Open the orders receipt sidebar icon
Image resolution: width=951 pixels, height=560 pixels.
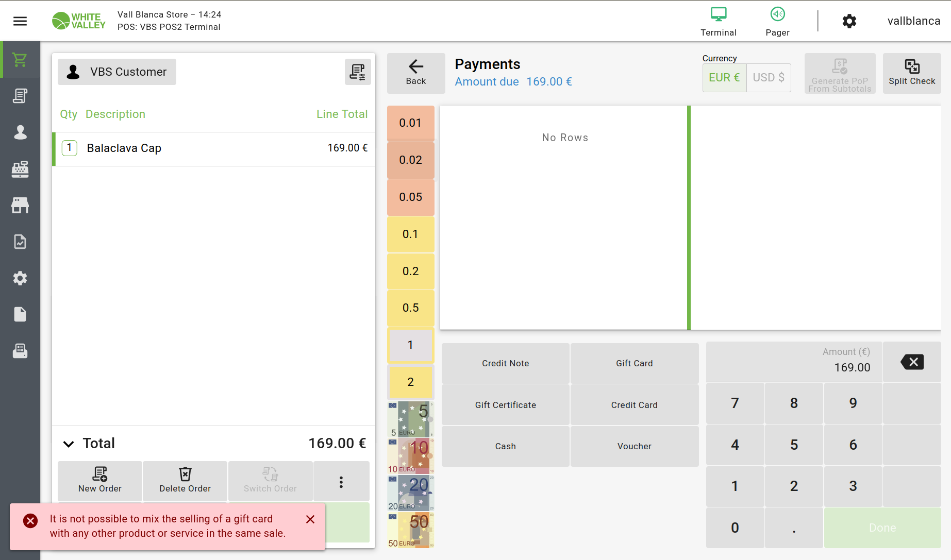click(x=20, y=96)
